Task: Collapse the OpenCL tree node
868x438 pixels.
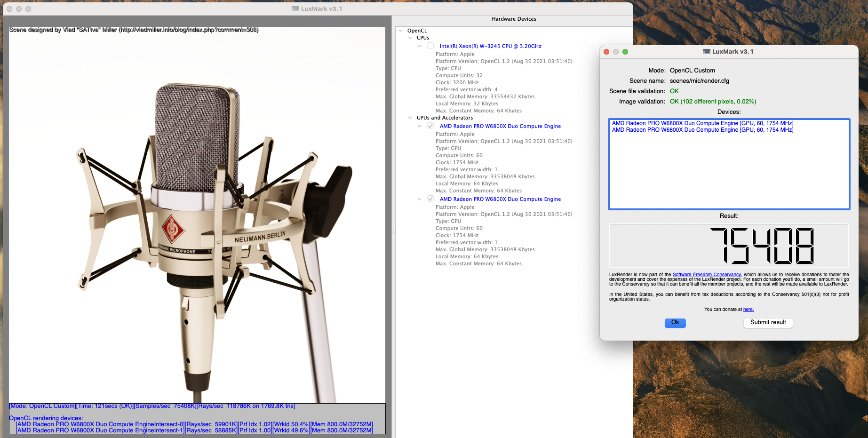Action: 401,31
